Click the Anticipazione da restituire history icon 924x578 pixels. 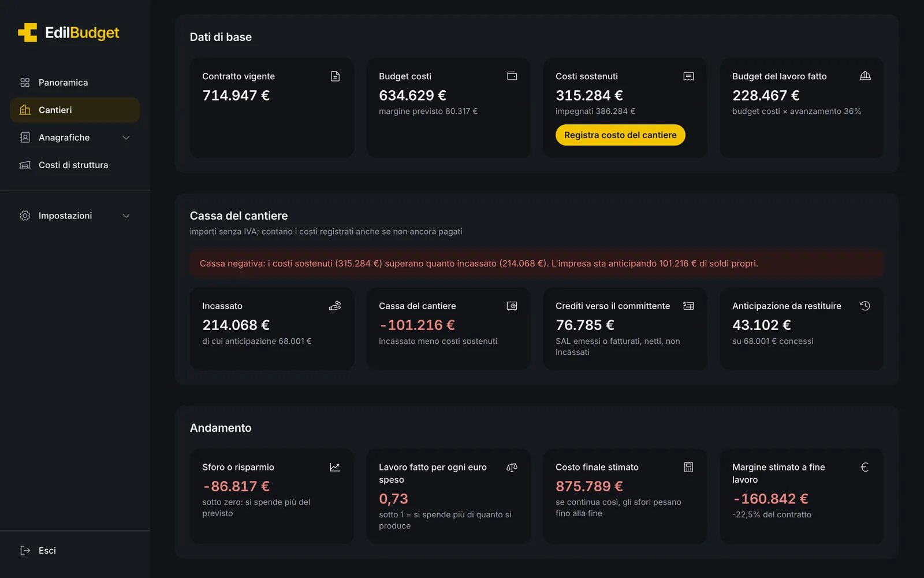tap(865, 306)
